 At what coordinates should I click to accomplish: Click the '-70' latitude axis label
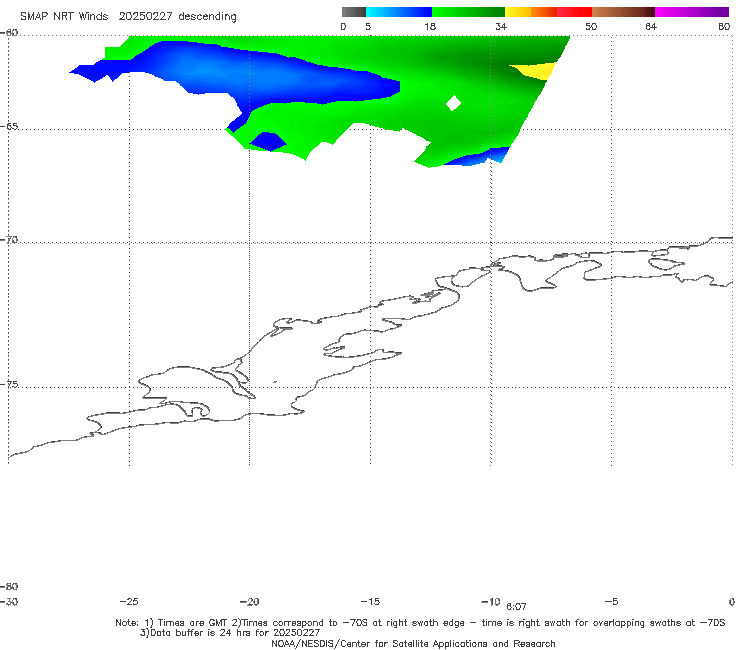(x=10, y=240)
